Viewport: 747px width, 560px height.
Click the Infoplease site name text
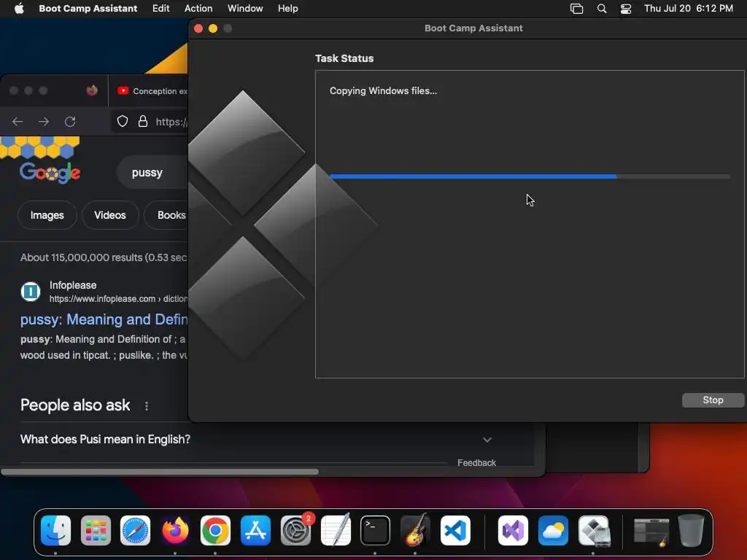click(73, 285)
